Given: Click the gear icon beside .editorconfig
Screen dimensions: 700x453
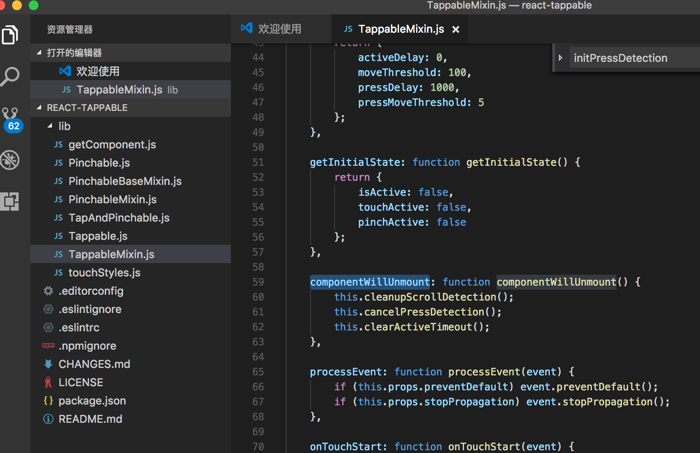Looking at the screenshot, I should click(49, 291).
